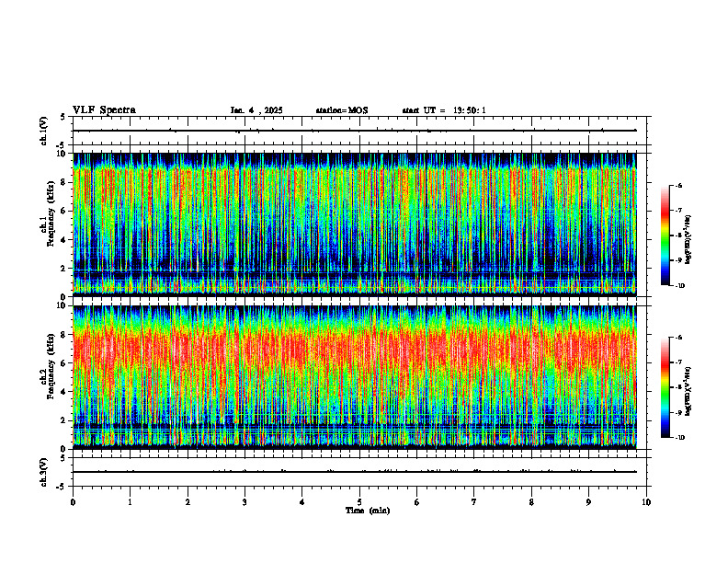Screen dimensions: 728x563
Task: Click time axis tick label "5"
Action: [x=359, y=502]
